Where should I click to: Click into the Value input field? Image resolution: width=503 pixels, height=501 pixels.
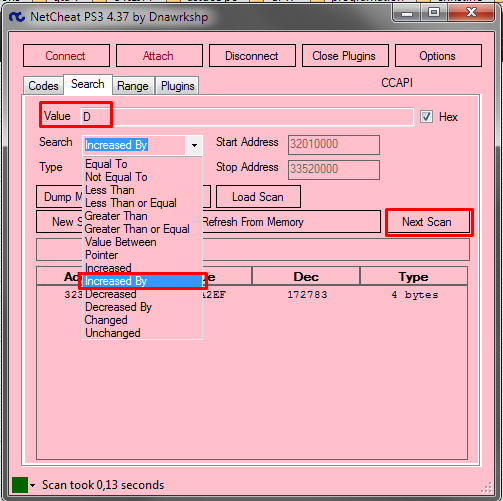(247, 117)
